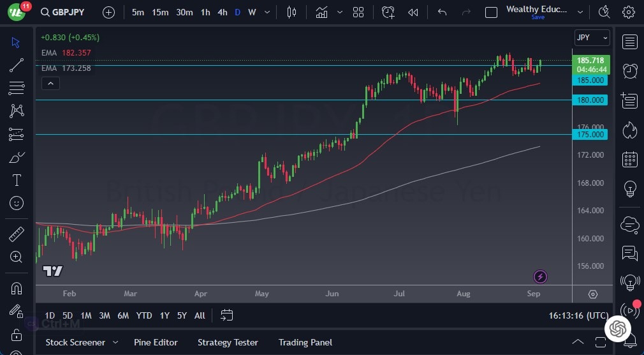
Task: Expand the timeframe interval dropdown arrow
Action: click(265, 12)
